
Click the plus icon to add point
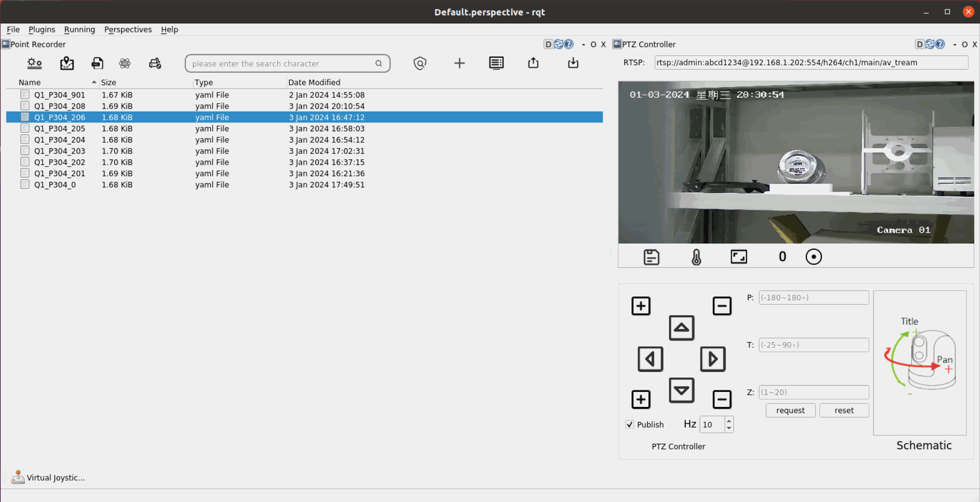click(x=459, y=63)
